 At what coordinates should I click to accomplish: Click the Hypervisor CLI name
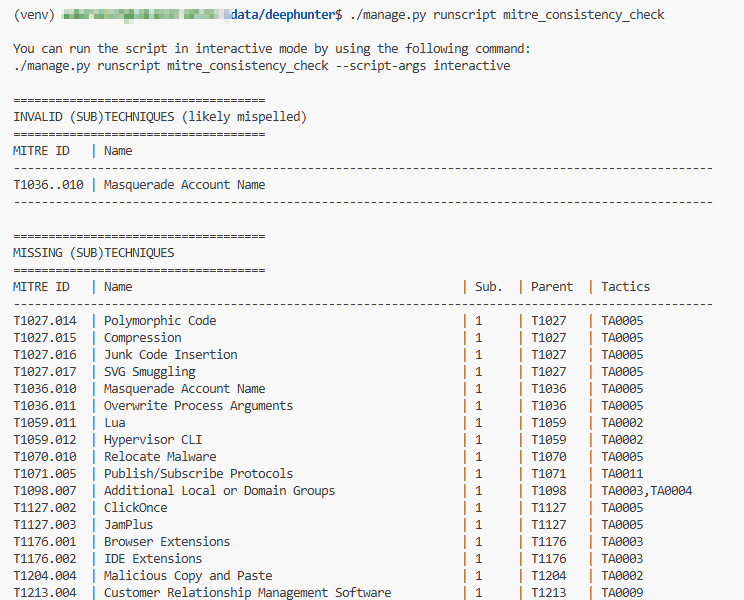point(153,440)
